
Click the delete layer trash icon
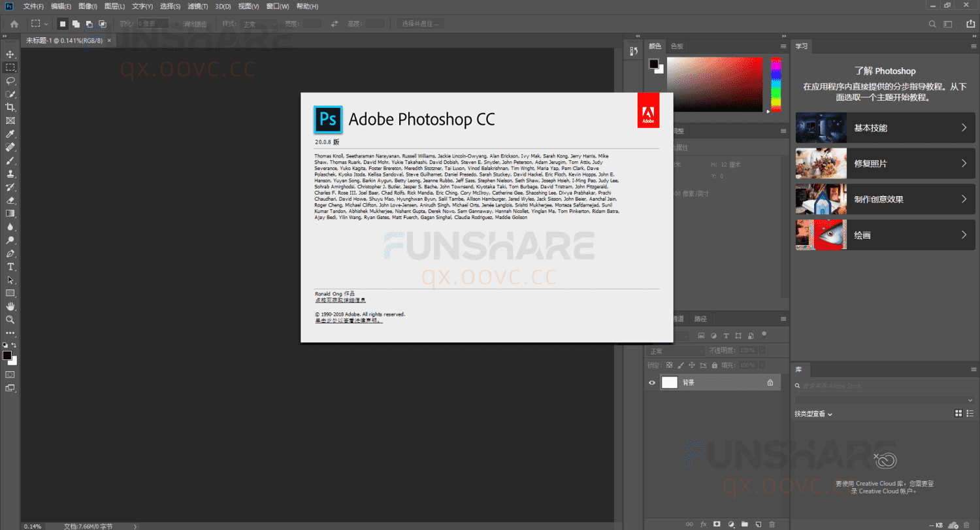pos(772,524)
